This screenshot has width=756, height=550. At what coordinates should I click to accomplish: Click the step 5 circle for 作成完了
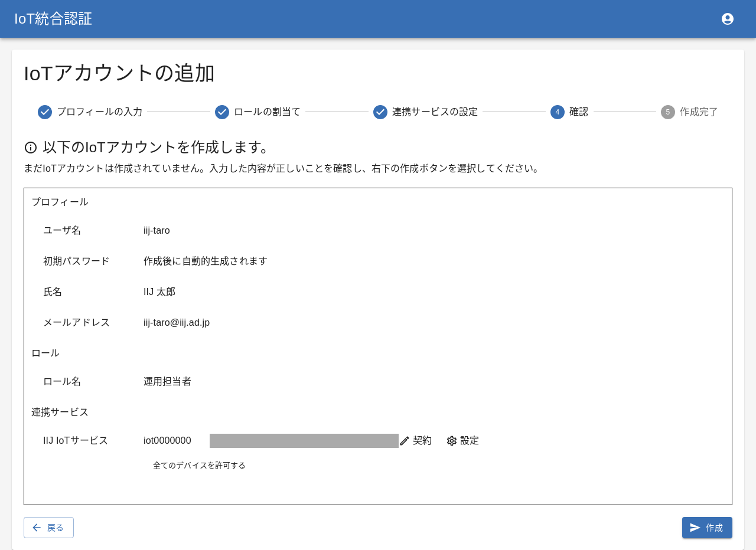pyautogui.click(x=668, y=112)
